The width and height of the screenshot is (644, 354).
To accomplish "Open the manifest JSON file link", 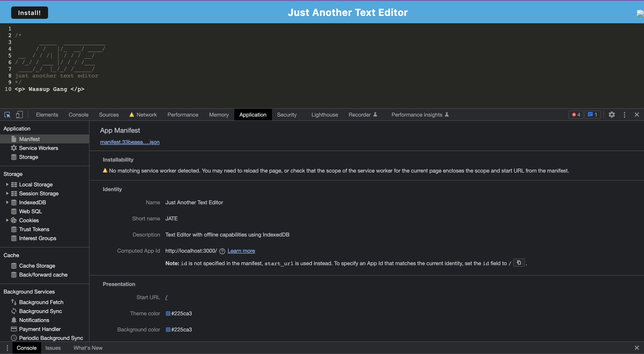I will tap(130, 142).
